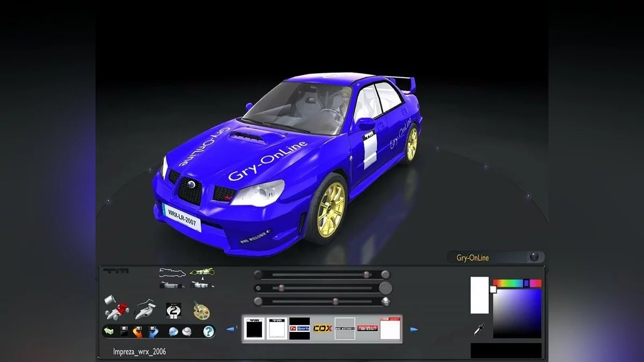This screenshot has height=362, width=644.
Task: Choose the paint bucket fill car tool
Action: pos(116,308)
